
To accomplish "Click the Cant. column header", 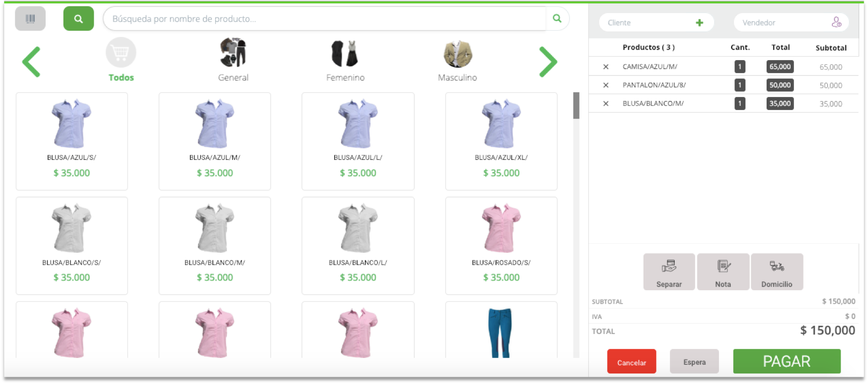I will 740,47.
